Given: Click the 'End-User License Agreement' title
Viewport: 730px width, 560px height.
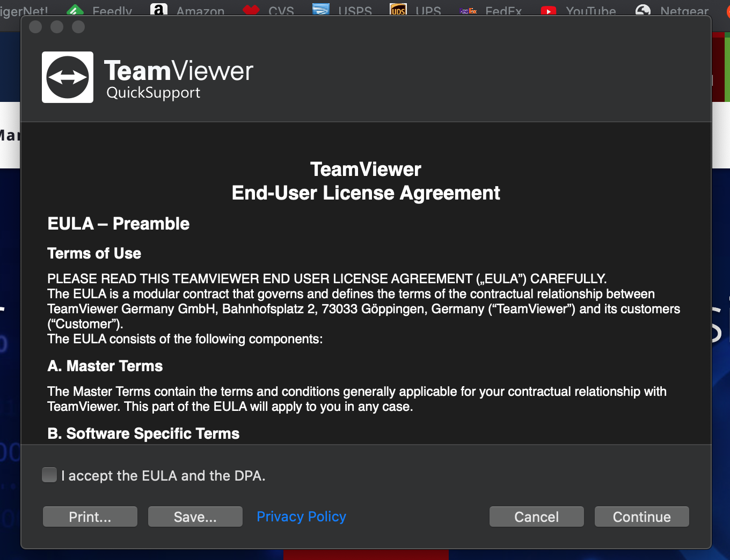Looking at the screenshot, I should coord(366,193).
